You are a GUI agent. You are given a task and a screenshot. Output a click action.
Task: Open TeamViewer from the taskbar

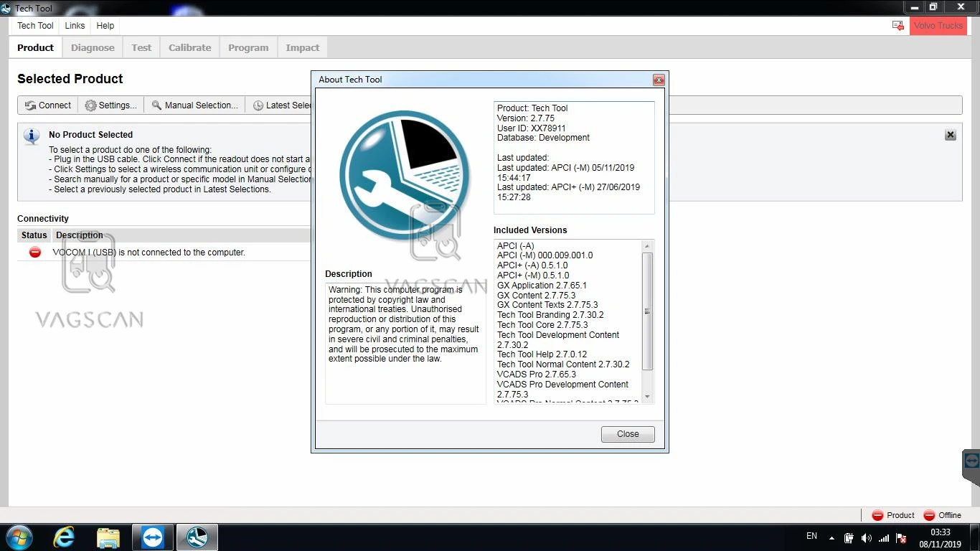[x=152, y=537]
